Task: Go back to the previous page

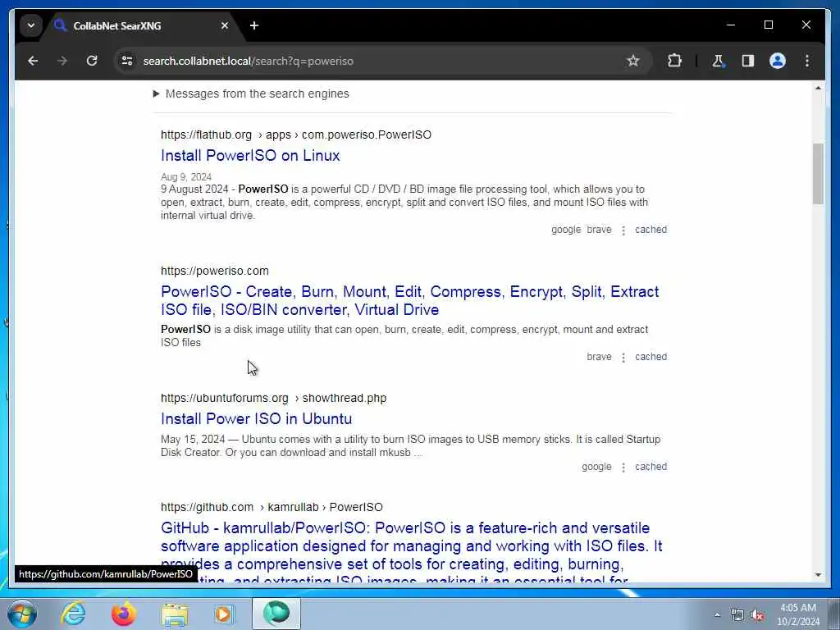Action: click(33, 61)
